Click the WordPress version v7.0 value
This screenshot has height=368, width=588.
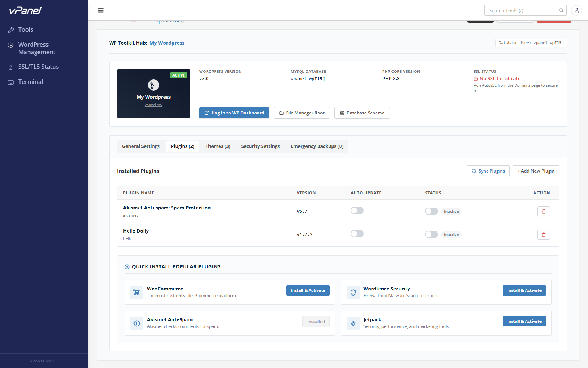point(204,79)
